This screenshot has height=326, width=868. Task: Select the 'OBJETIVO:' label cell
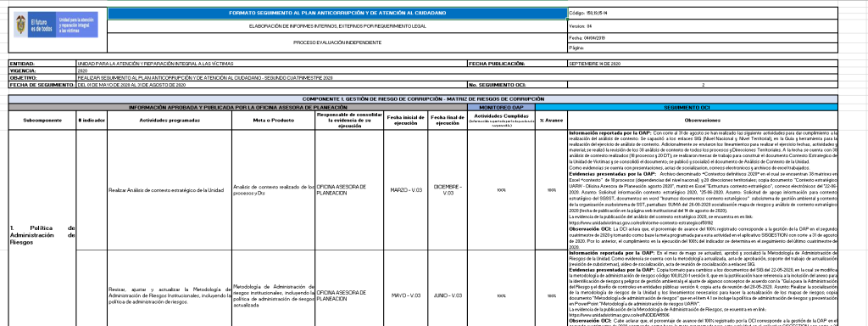42,78
